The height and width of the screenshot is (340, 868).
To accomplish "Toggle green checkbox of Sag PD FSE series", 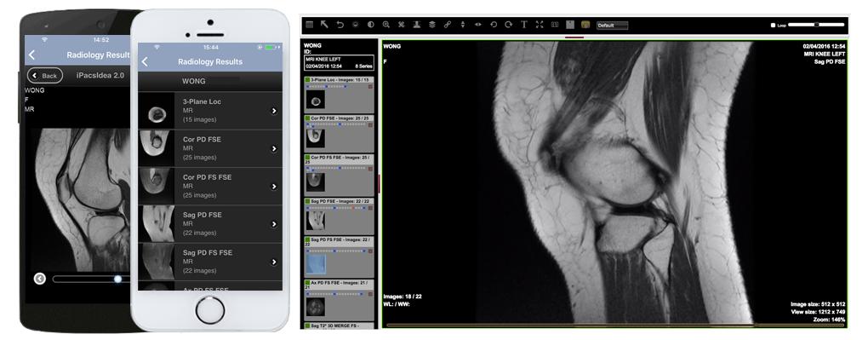I will tap(307, 200).
